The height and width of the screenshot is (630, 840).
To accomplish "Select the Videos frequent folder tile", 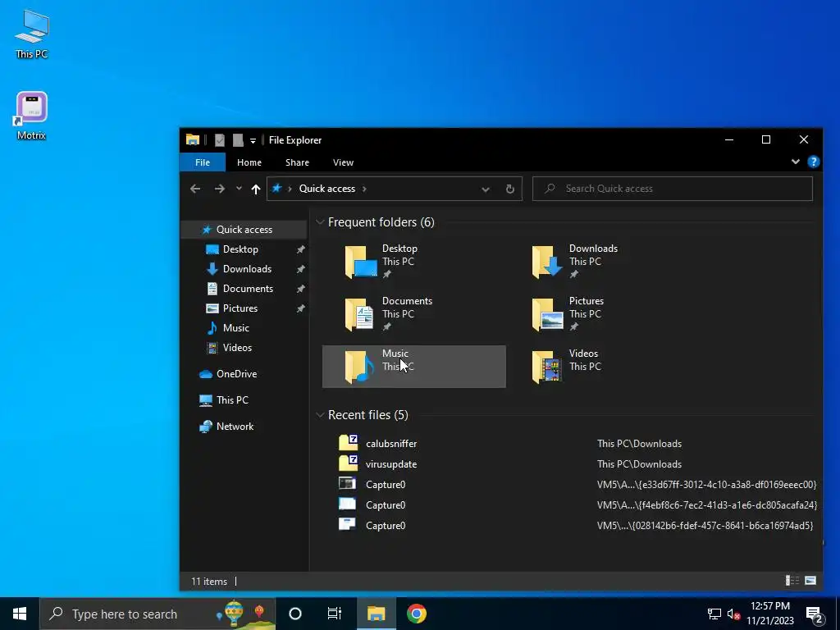I will click(600, 367).
